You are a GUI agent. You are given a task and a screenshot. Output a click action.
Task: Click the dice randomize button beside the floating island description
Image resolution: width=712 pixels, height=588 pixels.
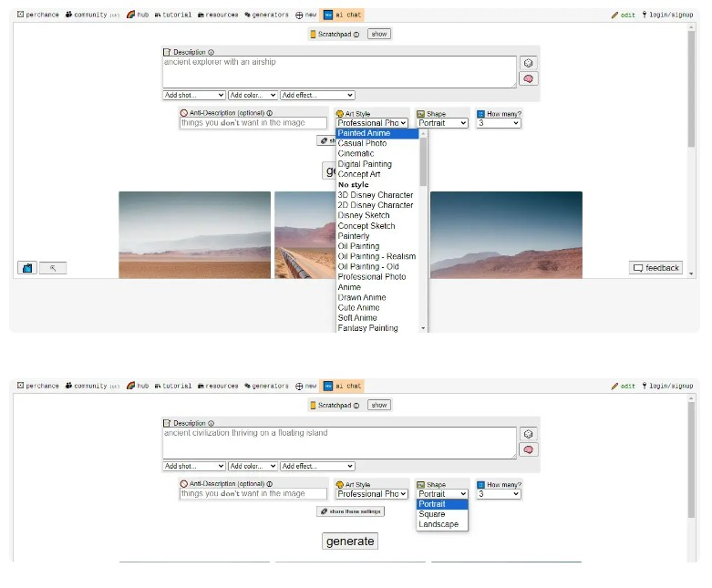tap(528, 434)
